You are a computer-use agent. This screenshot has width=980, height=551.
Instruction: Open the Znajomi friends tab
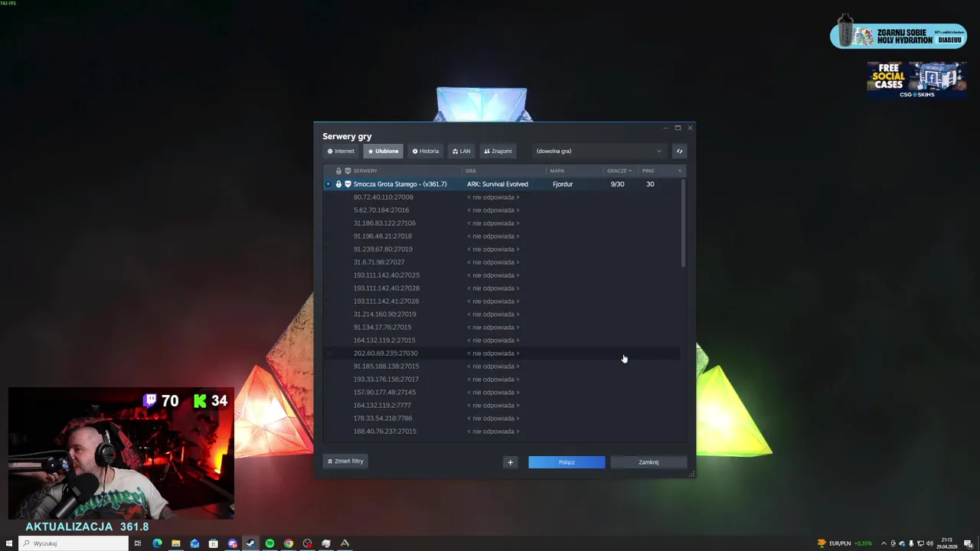tap(498, 151)
